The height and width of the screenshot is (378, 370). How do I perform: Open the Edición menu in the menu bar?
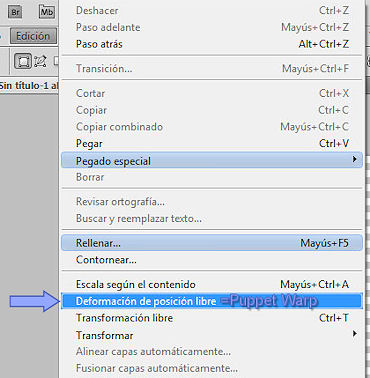[x=33, y=36]
